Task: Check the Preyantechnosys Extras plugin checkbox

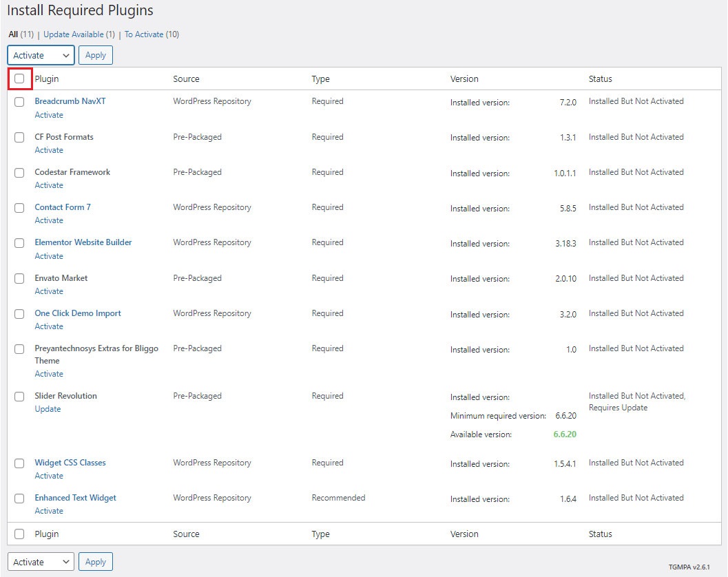Action: click(x=19, y=349)
